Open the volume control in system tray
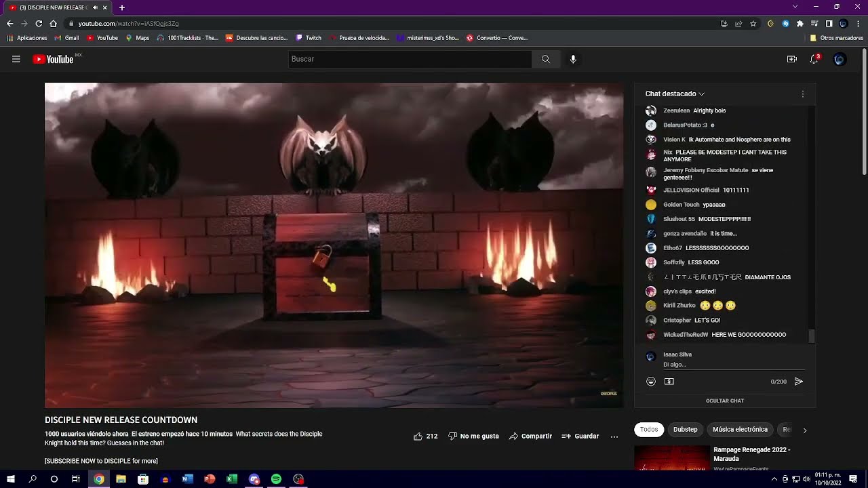The width and height of the screenshot is (868, 488). (806, 479)
